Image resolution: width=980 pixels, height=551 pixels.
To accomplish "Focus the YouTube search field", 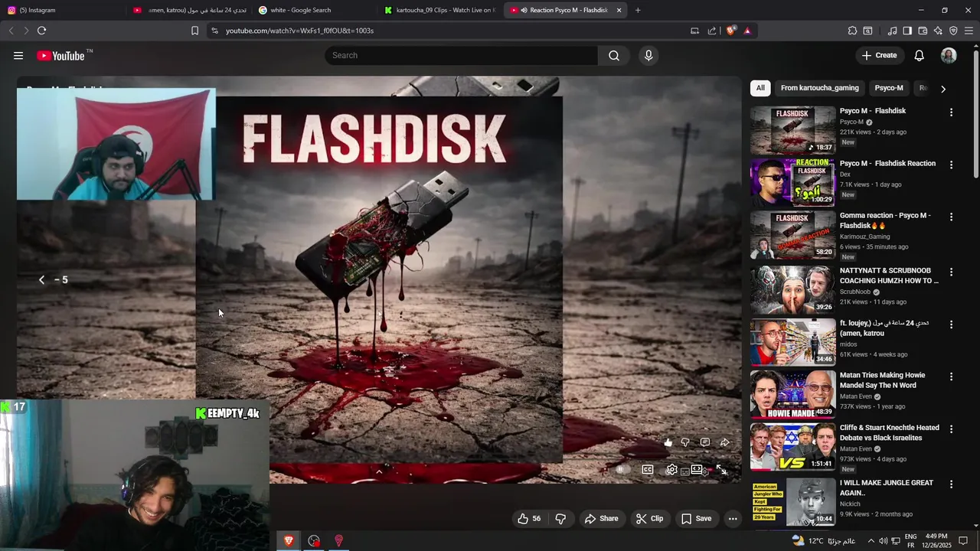I will (462, 55).
